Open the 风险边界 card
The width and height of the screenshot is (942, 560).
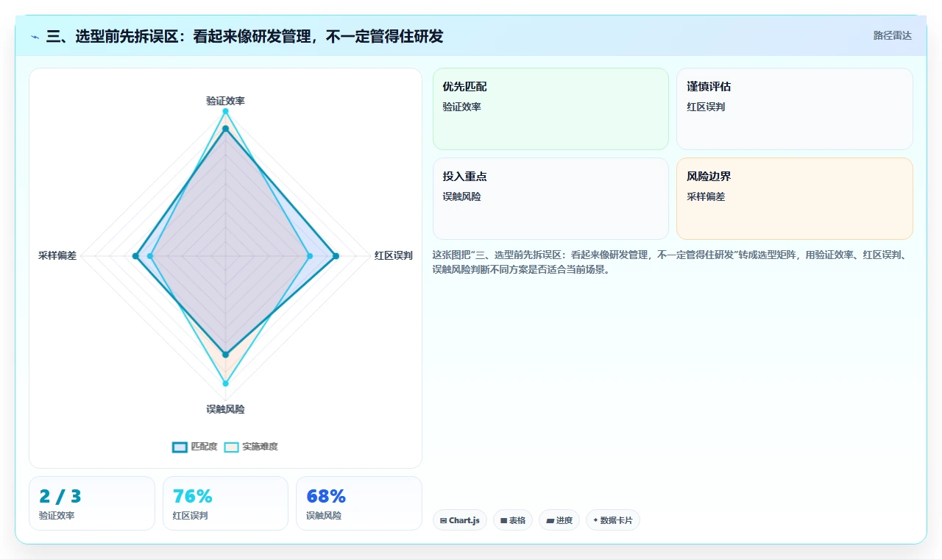pyautogui.click(x=795, y=199)
